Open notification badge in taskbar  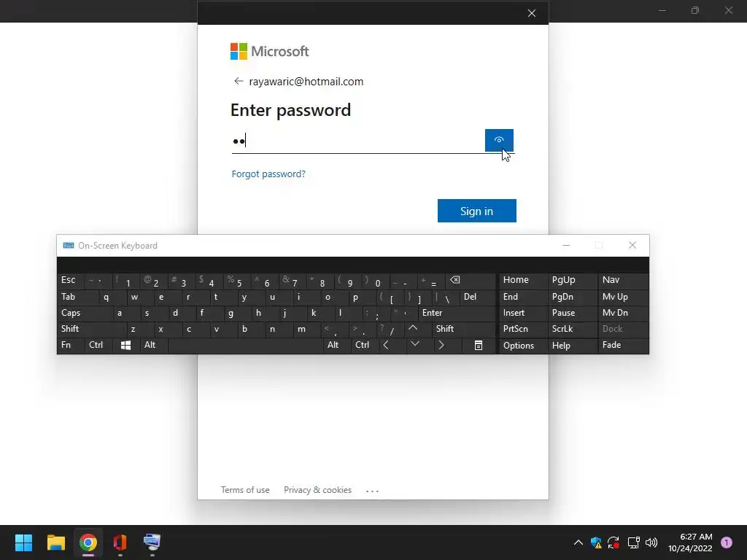(x=727, y=542)
